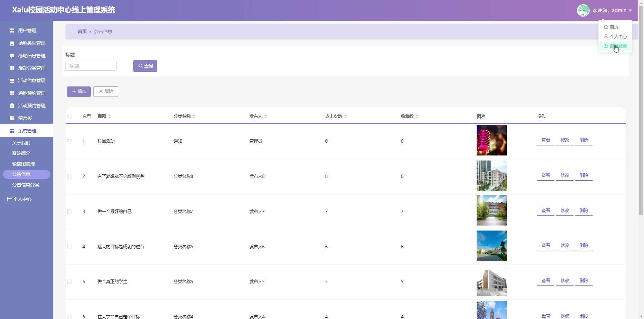This screenshot has width=644, height=319.
Task: Click the 留言板 sidebar icon
Action: [12, 118]
